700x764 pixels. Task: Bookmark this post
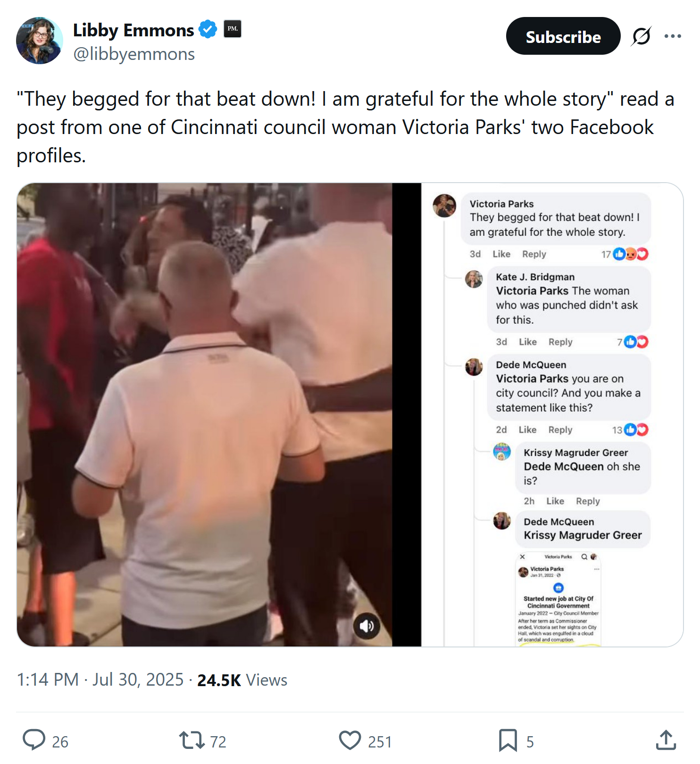(x=508, y=740)
